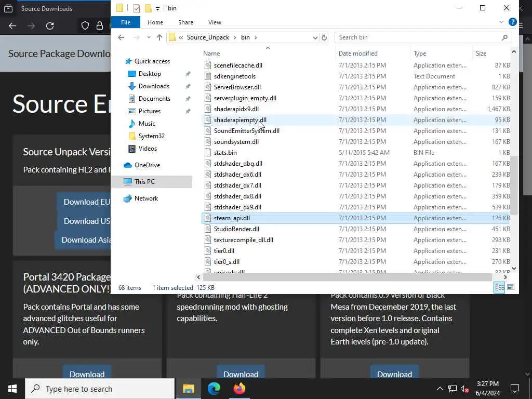Click the Type here to search box
The width and height of the screenshot is (532, 399).
[100, 389]
